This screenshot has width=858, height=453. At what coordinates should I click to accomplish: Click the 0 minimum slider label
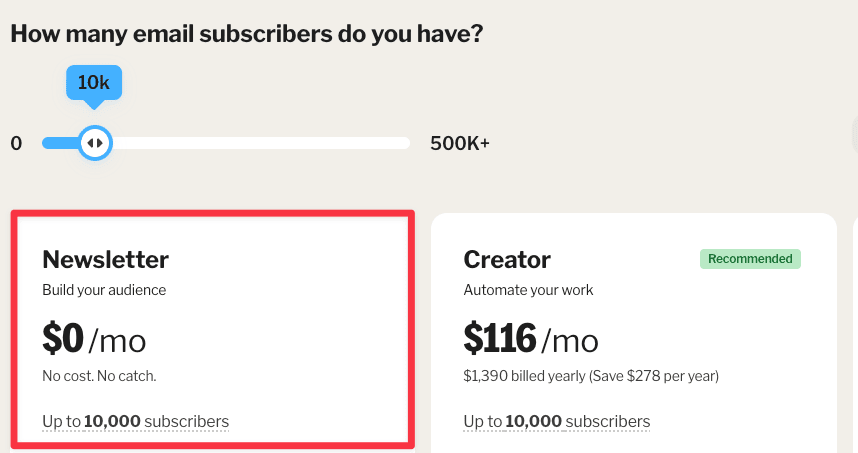16,143
